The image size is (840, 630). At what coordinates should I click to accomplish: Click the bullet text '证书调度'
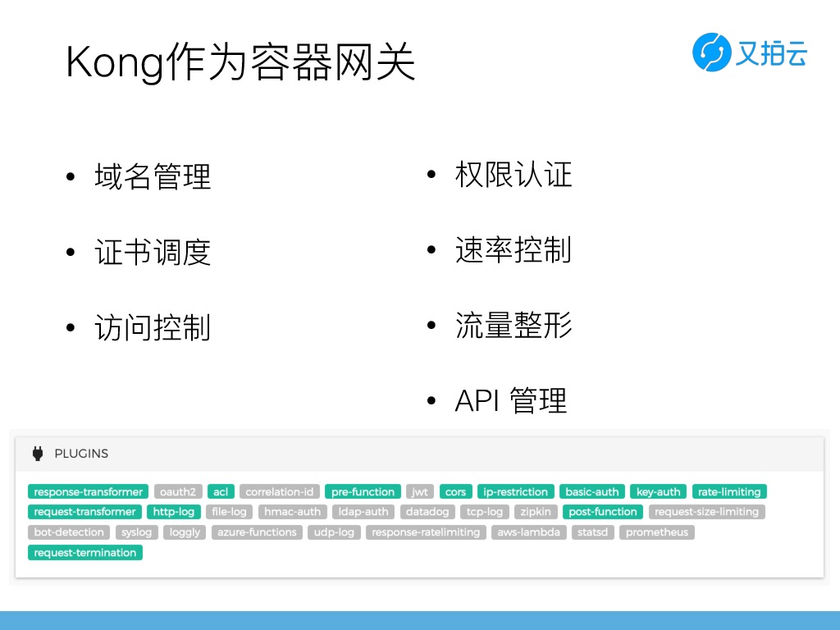tap(153, 252)
